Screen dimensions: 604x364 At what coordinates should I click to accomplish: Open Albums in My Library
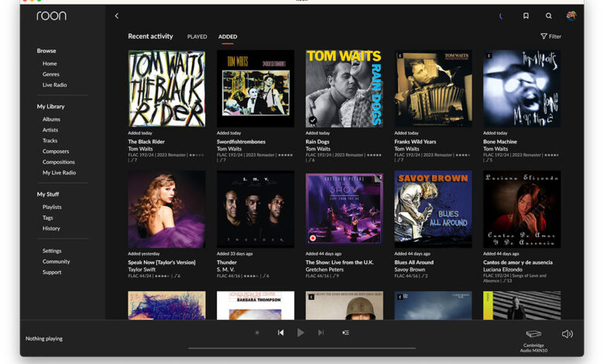pos(51,119)
